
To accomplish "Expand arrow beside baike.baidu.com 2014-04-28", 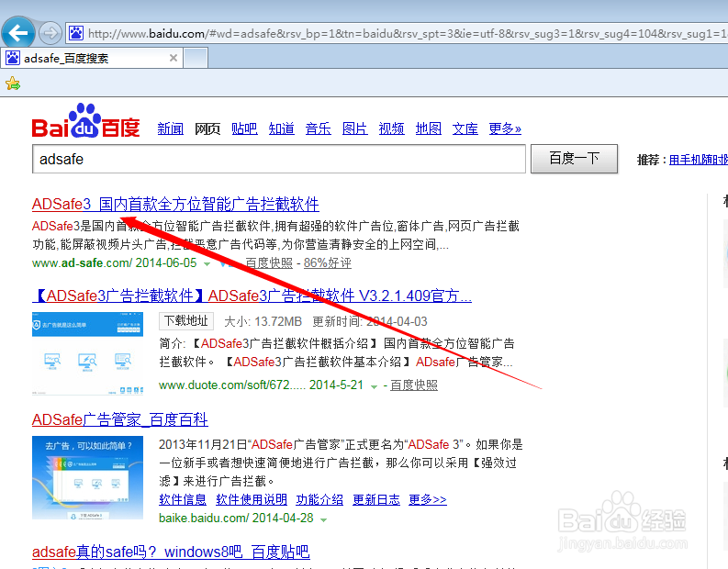I will [x=324, y=519].
